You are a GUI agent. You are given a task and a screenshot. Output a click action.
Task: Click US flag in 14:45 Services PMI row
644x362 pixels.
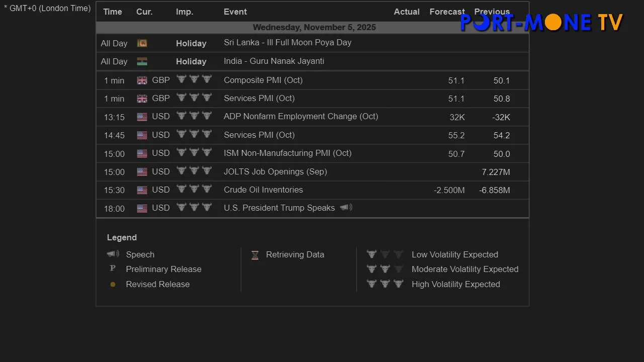click(x=142, y=135)
